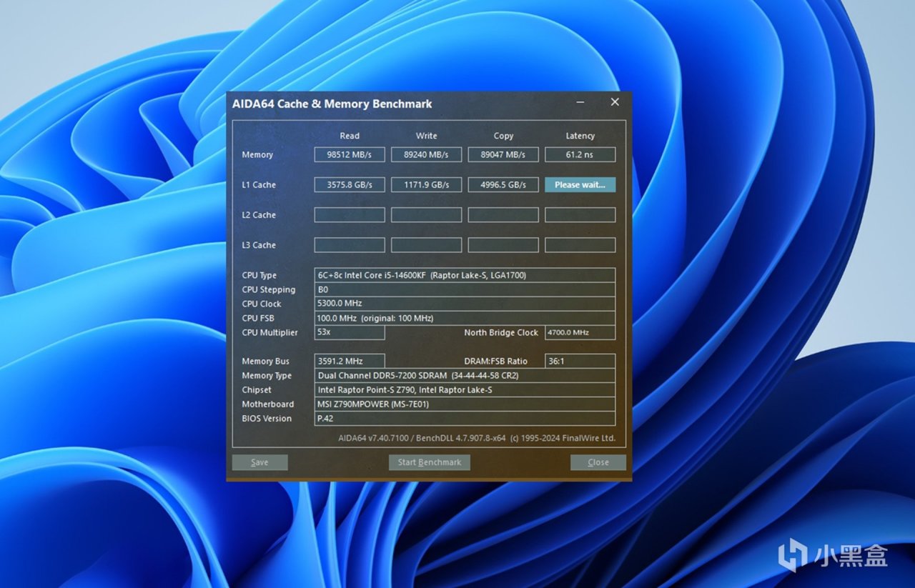Click the empty L2 Cache Latency box
915x588 pixels.
pos(580,215)
